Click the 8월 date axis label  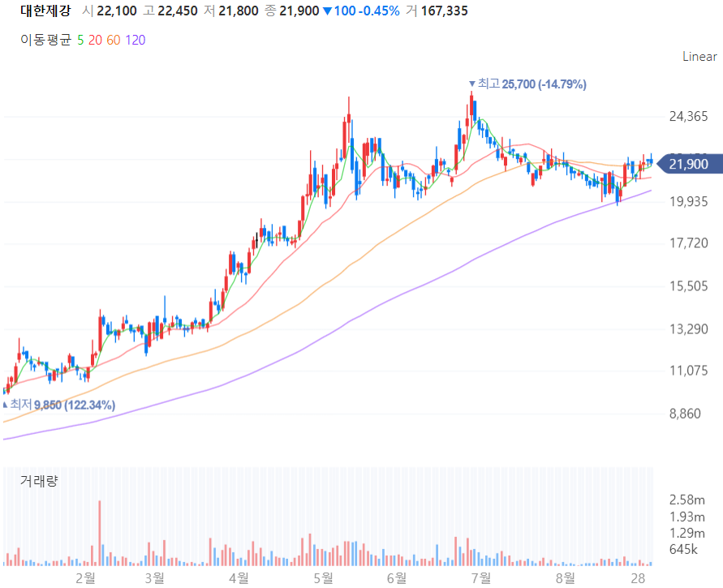click(x=566, y=577)
